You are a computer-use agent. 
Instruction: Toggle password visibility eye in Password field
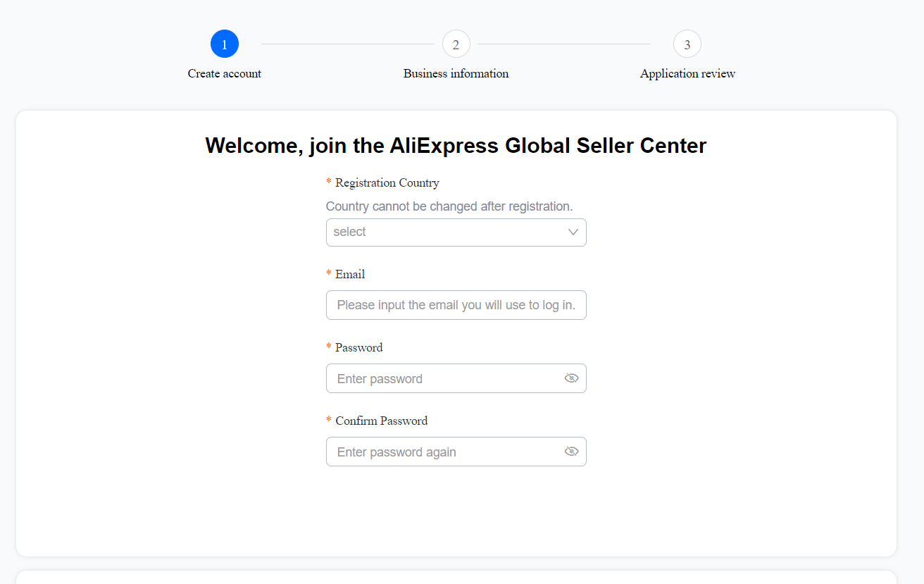pyautogui.click(x=571, y=378)
